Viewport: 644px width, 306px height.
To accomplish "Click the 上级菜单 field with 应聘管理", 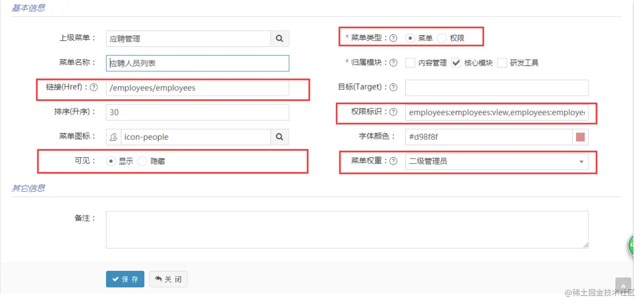I will click(x=188, y=38).
